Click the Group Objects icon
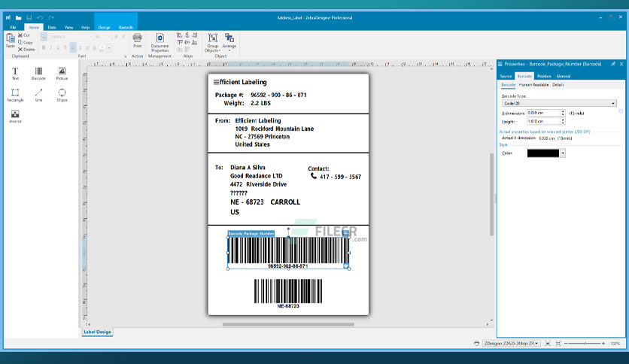This screenshot has height=364, width=629. point(213,38)
